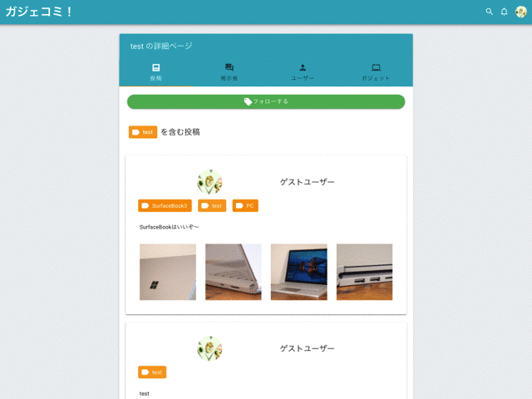Viewport: 532px width, 399px height.
Task: Go to the ガジェコミ！ home logo
Action: (39, 12)
